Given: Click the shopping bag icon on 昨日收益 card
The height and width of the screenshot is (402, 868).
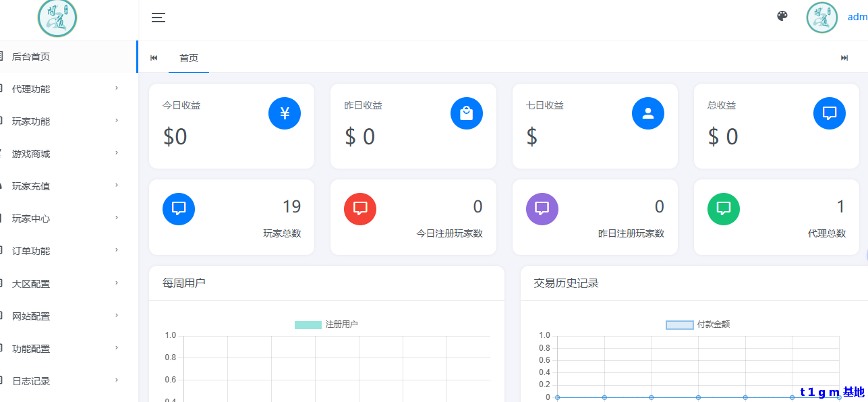Looking at the screenshot, I should pyautogui.click(x=466, y=113).
